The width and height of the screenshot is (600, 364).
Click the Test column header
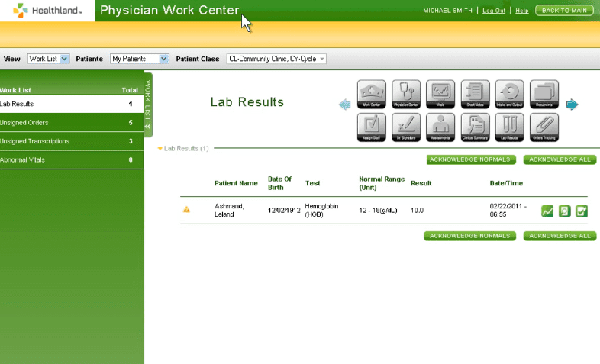pos(313,183)
